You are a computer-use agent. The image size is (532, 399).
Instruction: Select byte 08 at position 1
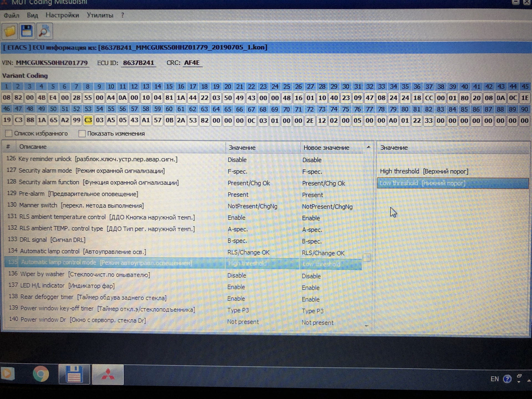pos(6,98)
